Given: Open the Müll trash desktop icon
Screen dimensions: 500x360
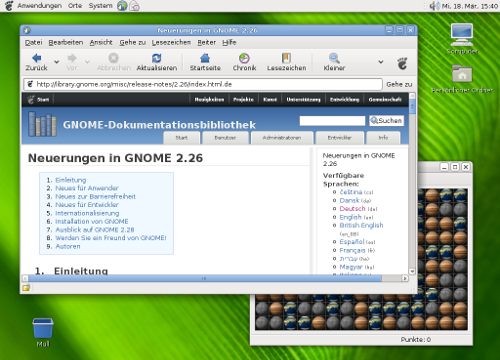Looking at the screenshot, I should 43,332.
